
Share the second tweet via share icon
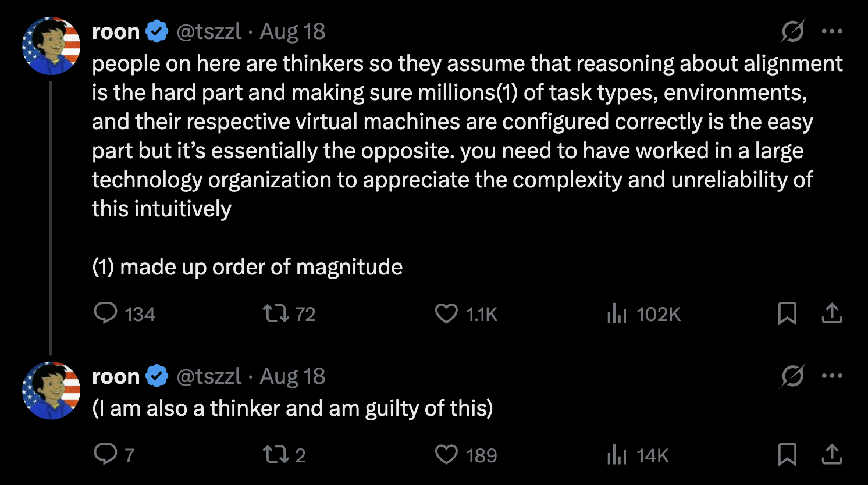[832, 454]
